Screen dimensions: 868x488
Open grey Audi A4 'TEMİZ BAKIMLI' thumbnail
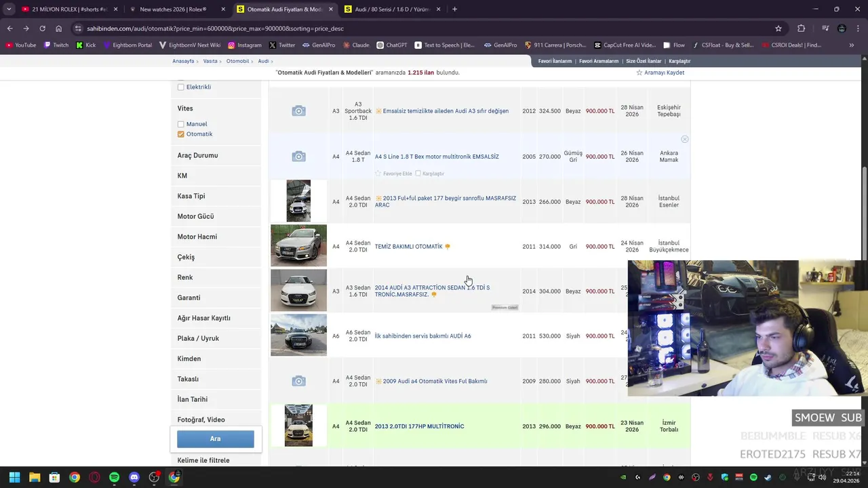point(298,245)
